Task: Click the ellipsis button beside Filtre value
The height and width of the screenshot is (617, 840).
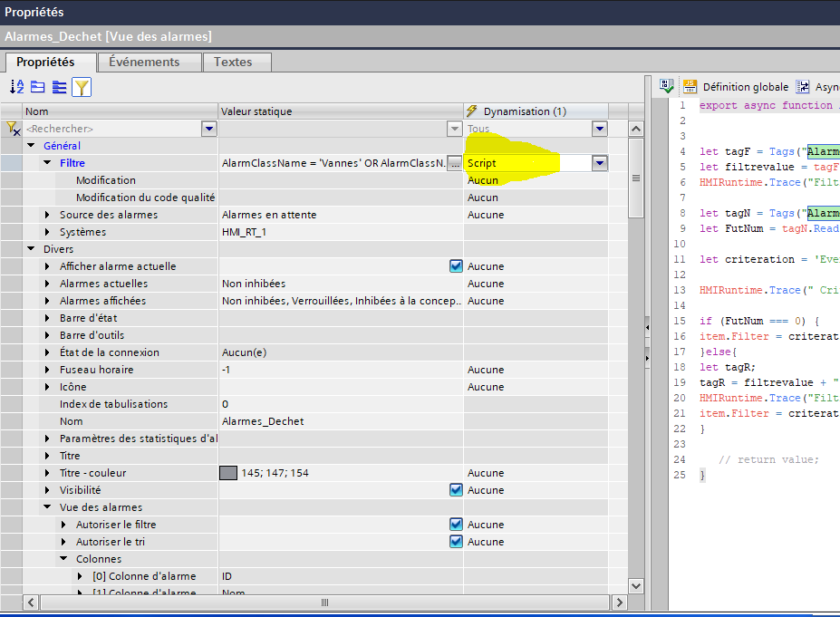Action: click(455, 163)
